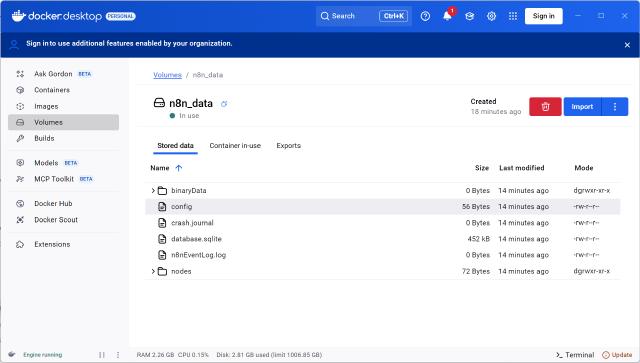Click the nodes folder icon
The image size is (640, 363).
tap(162, 271)
